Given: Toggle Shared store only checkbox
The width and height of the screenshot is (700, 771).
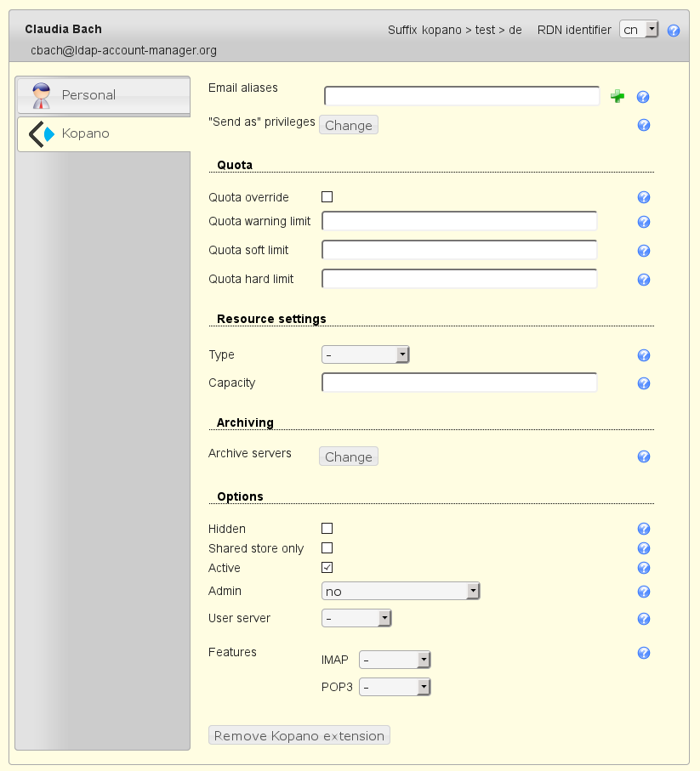Looking at the screenshot, I should 327,548.
